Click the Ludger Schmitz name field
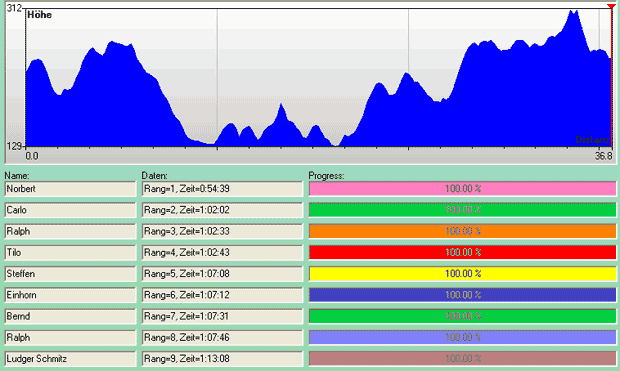620x371 pixels. coord(70,359)
